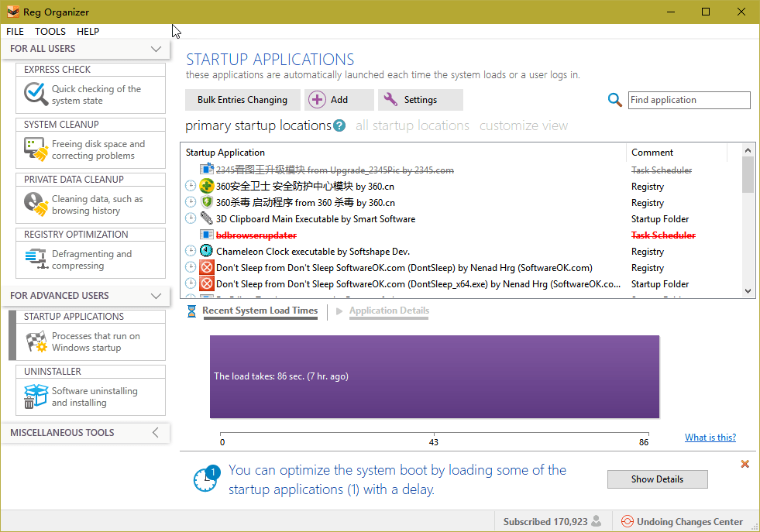Click the System Cleanup broom icon
This screenshot has height=532, width=760.
(x=36, y=149)
